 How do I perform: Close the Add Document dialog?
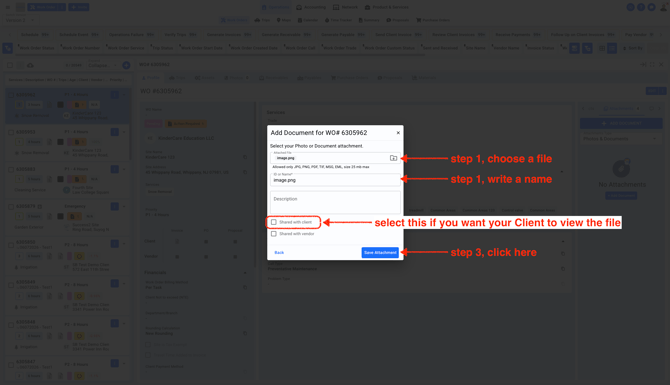[398, 133]
